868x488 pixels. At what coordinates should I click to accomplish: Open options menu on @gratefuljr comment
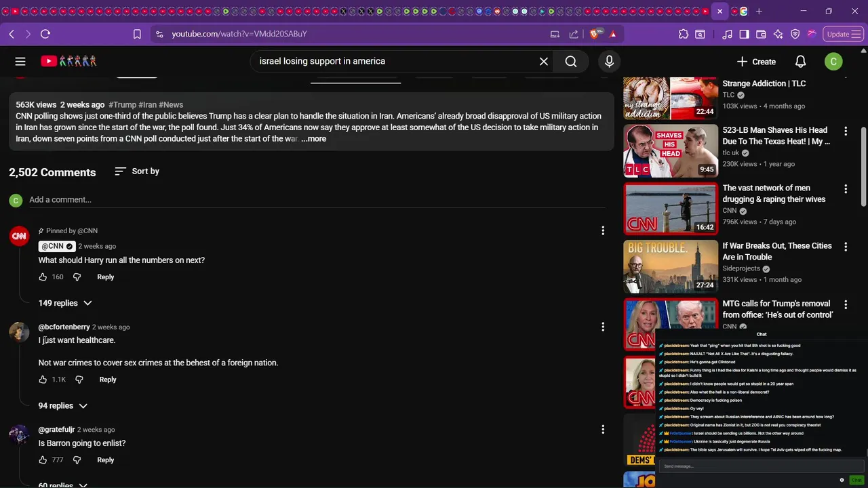point(603,429)
